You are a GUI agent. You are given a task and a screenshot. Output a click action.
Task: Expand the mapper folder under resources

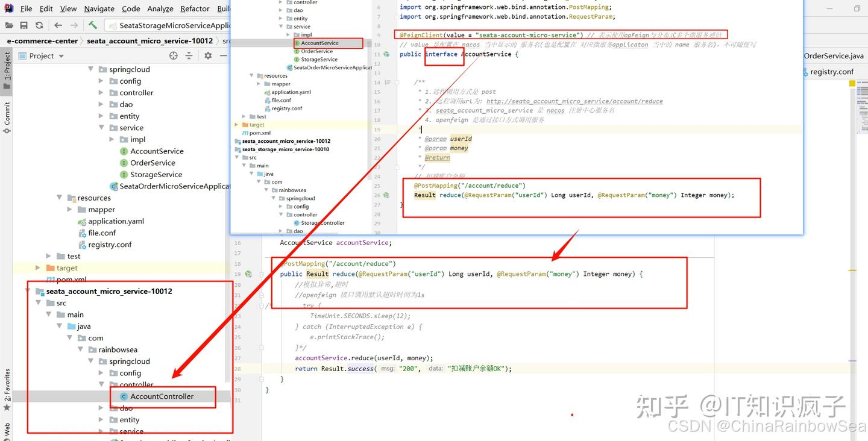70,210
